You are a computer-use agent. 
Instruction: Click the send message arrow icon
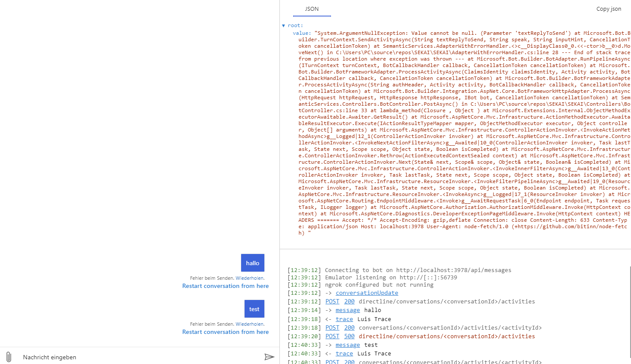270,357
